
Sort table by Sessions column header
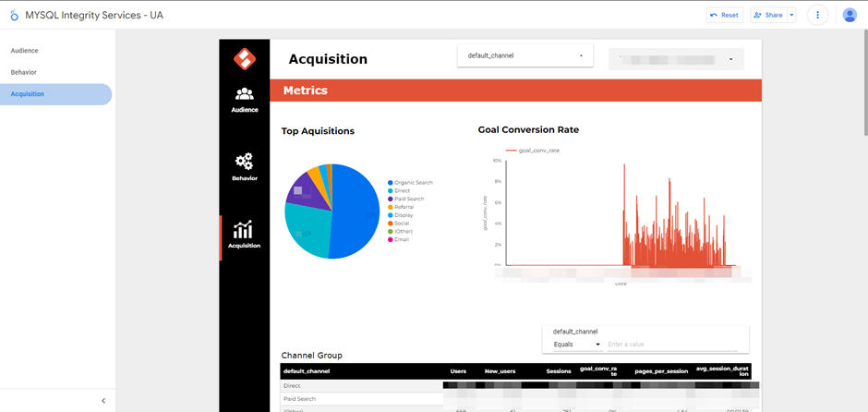(559, 370)
